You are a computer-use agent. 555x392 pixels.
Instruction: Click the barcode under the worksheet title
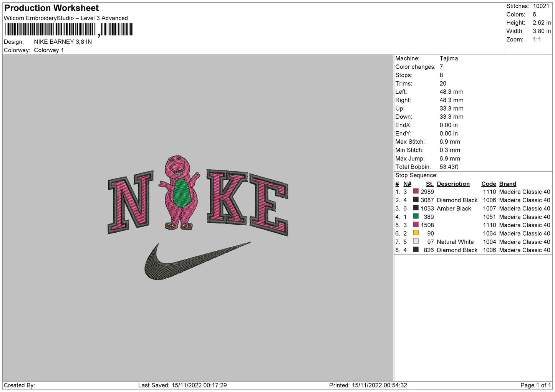click(69, 30)
